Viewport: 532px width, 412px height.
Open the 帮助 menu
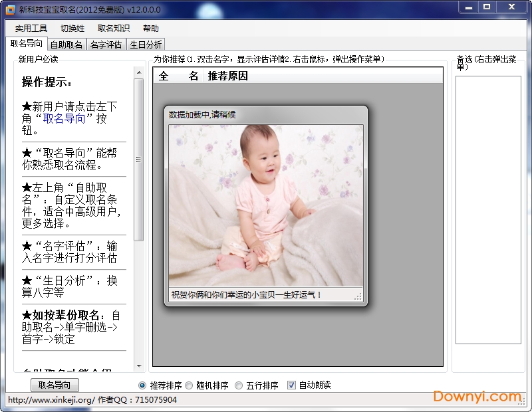pyautogui.click(x=151, y=29)
